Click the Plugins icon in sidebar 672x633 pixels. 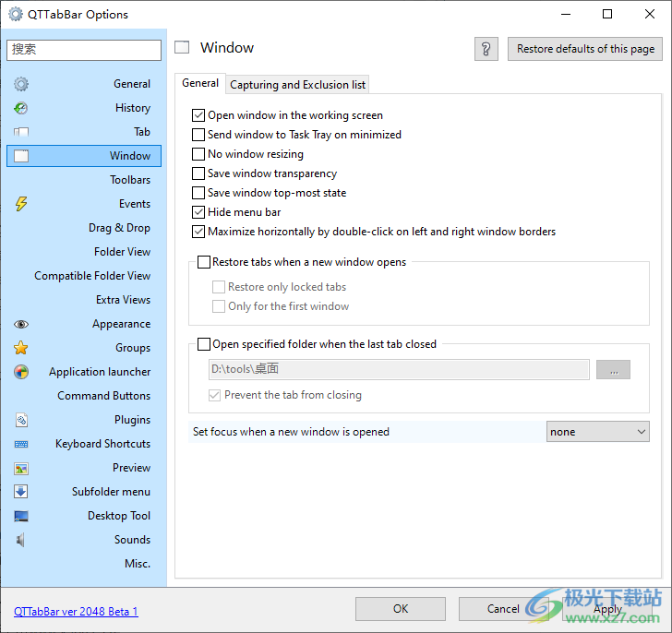click(21, 420)
